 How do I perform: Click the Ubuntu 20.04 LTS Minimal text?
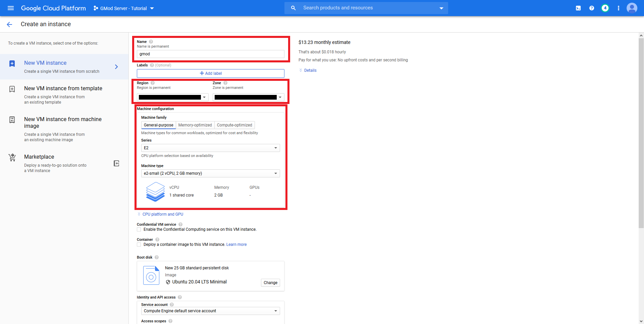(199, 282)
